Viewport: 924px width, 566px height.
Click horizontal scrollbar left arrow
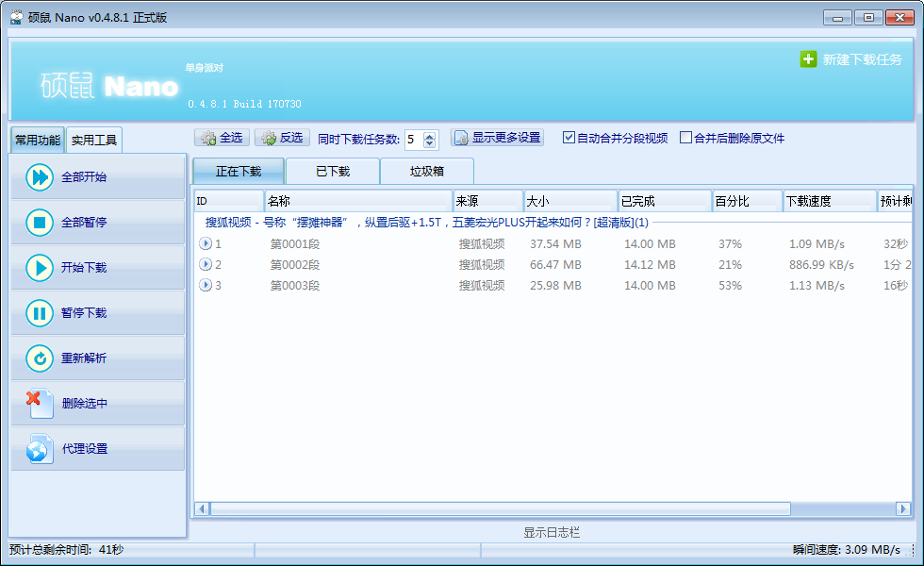202,508
